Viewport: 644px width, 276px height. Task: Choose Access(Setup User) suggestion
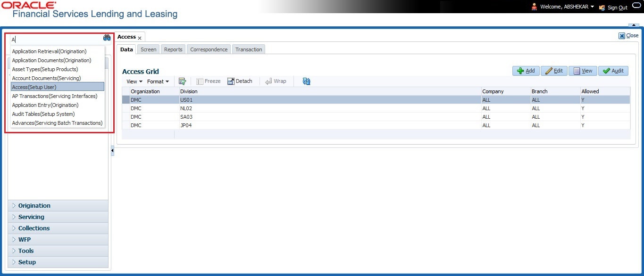58,87
